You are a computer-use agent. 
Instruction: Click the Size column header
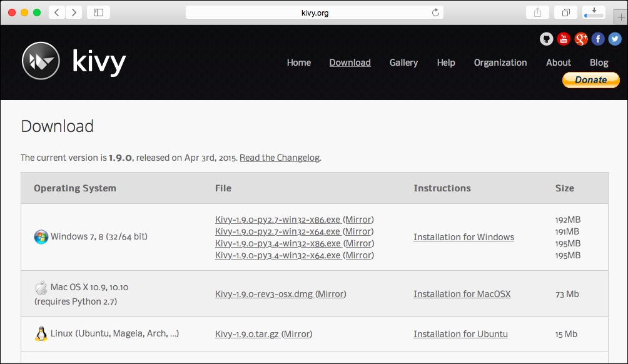tap(565, 188)
